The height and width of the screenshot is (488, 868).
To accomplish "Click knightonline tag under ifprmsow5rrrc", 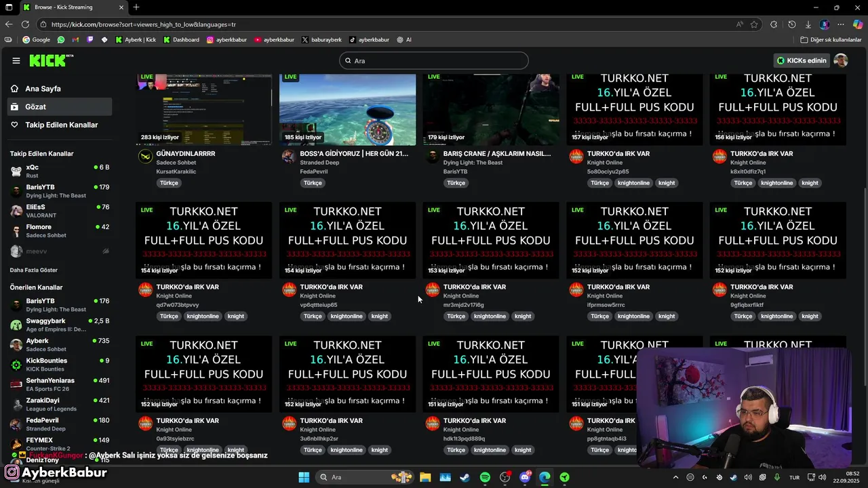I will tap(633, 317).
